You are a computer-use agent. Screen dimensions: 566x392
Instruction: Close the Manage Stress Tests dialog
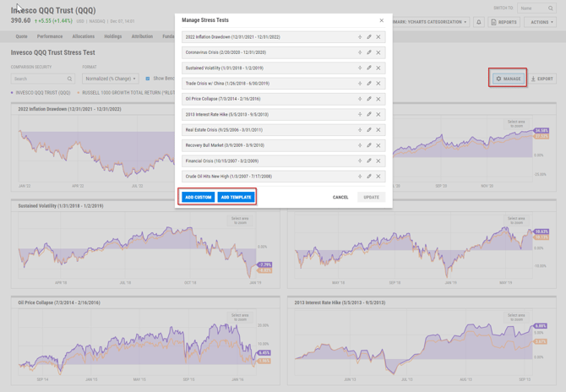click(x=382, y=20)
